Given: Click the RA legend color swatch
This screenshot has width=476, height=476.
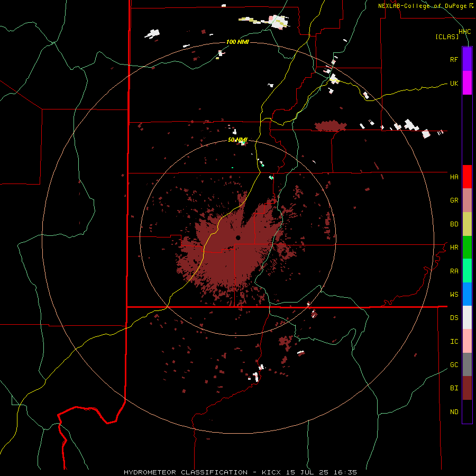Looking at the screenshot, I should point(467,271).
